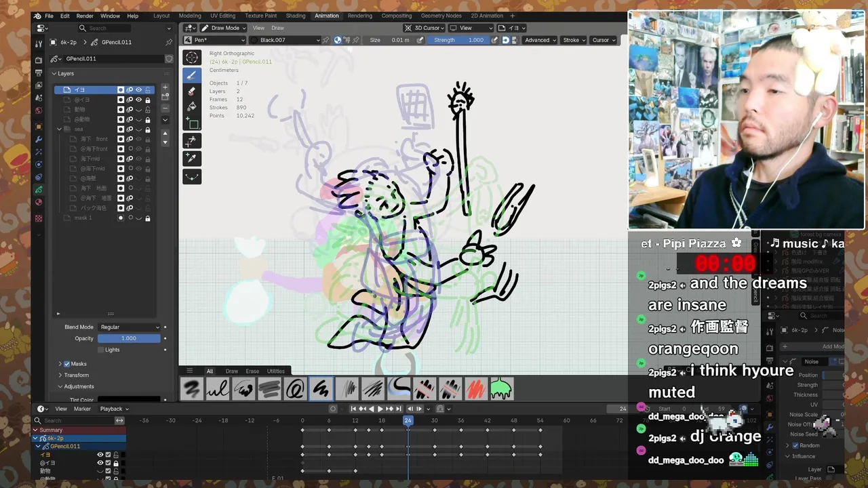Open the Render menu
The height and width of the screenshot is (488, 868).
click(85, 16)
